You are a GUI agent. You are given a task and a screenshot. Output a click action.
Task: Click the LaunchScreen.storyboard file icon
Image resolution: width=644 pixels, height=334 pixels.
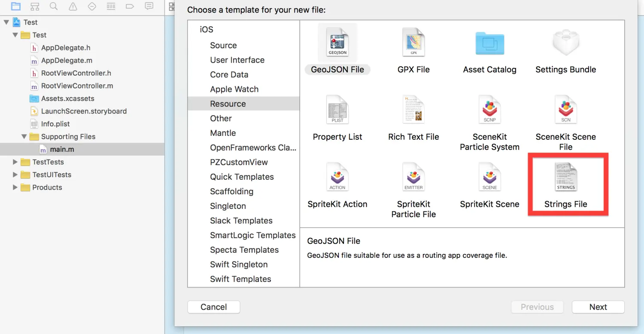[34, 111]
